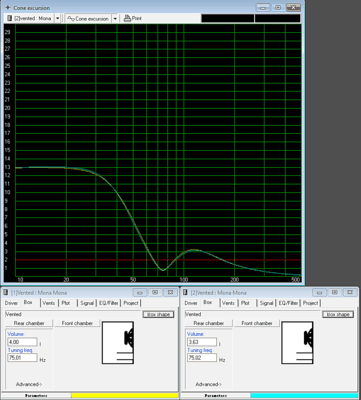
Task: Expand the graph type dropdown arrow
Action: pos(115,18)
